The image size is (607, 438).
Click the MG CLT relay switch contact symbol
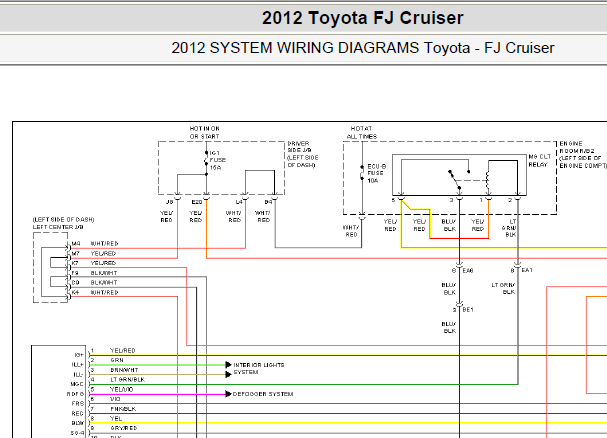[459, 179]
